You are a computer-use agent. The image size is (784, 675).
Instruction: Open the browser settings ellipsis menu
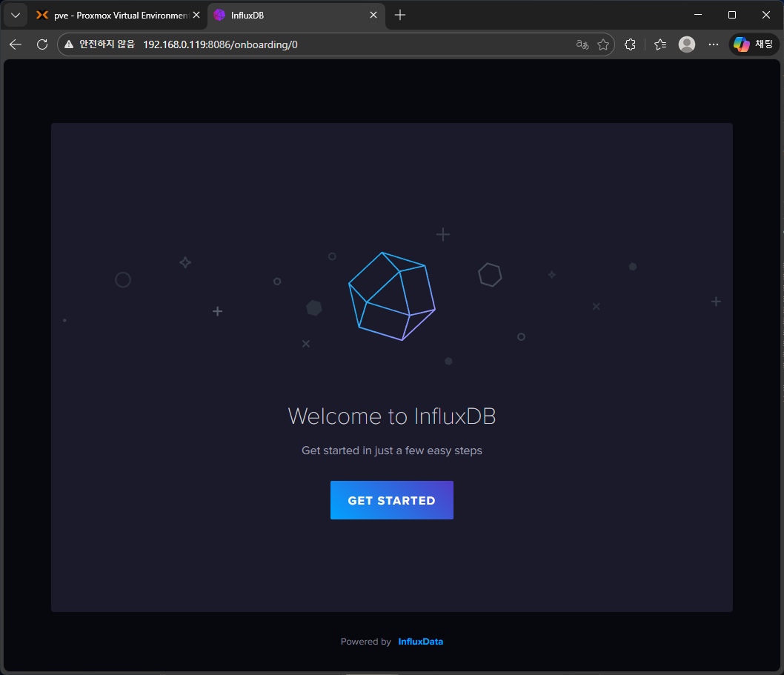click(x=714, y=44)
